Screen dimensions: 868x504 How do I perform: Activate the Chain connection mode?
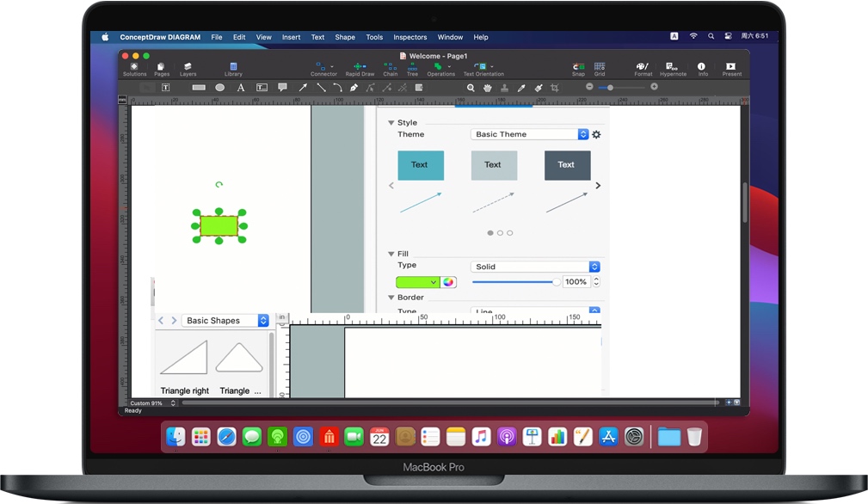[x=390, y=67]
